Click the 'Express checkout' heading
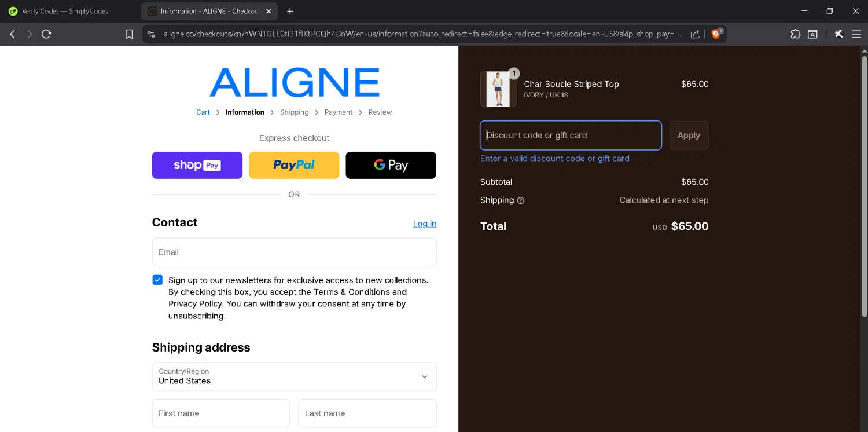 pyautogui.click(x=294, y=138)
